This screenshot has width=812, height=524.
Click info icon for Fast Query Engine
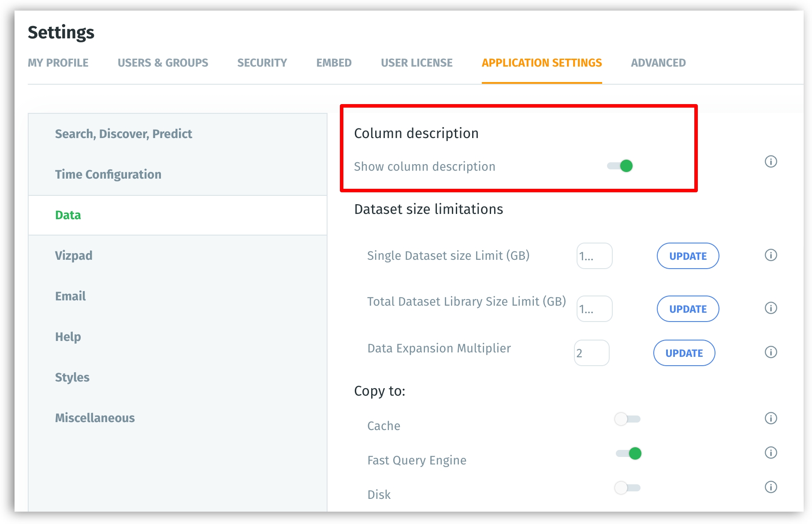(771, 453)
